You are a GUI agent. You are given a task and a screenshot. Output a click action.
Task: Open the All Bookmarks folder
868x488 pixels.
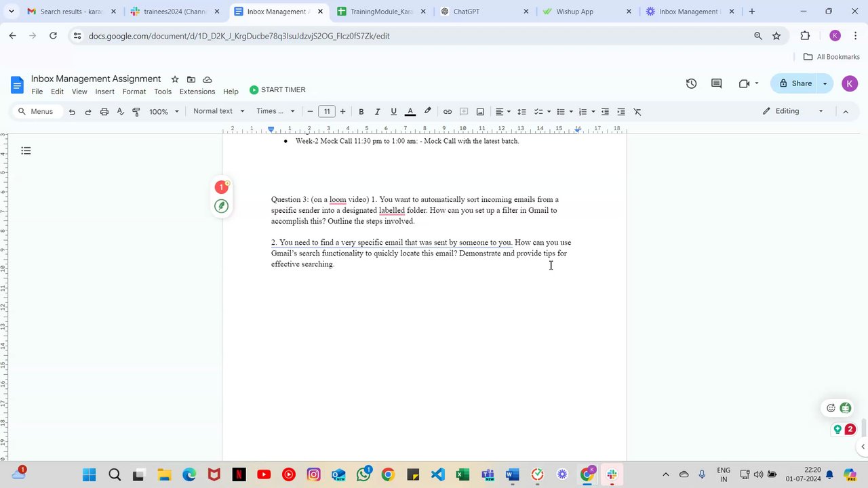coord(831,57)
